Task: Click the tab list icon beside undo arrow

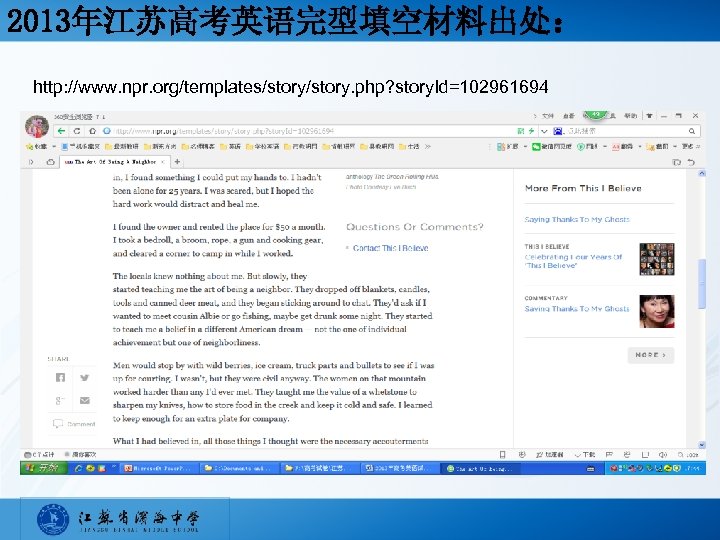Action: [x=676, y=162]
